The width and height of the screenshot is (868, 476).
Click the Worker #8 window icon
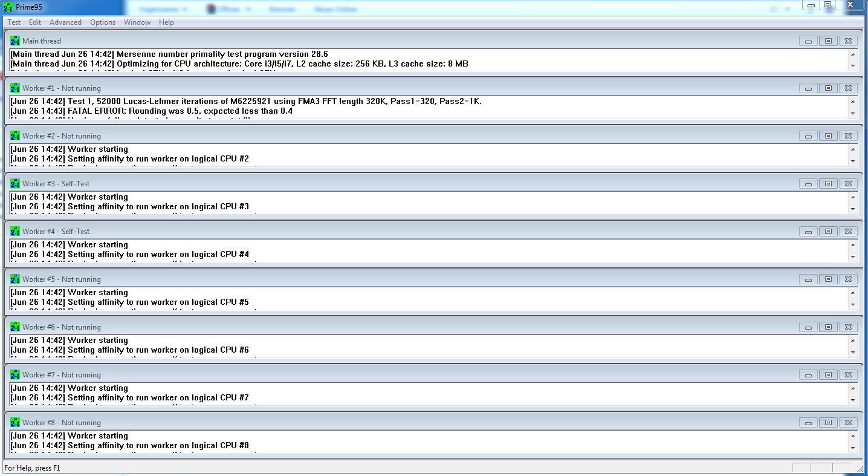15,422
